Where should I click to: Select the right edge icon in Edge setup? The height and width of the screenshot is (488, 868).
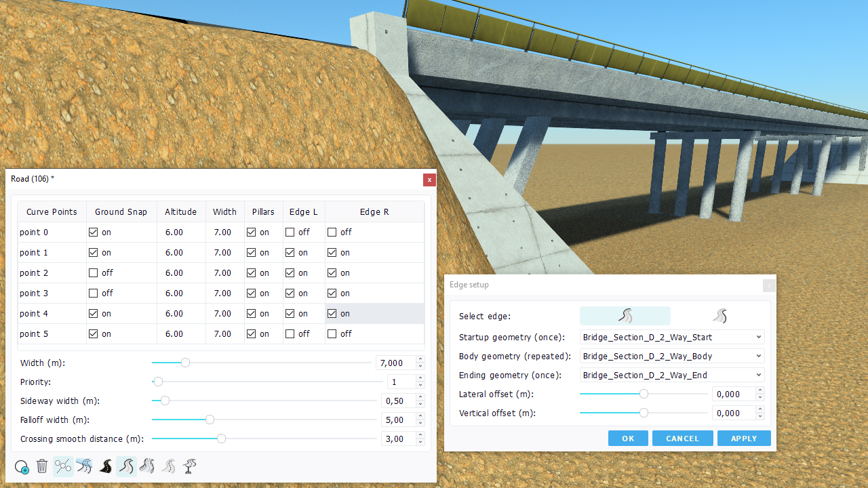[x=719, y=316]
